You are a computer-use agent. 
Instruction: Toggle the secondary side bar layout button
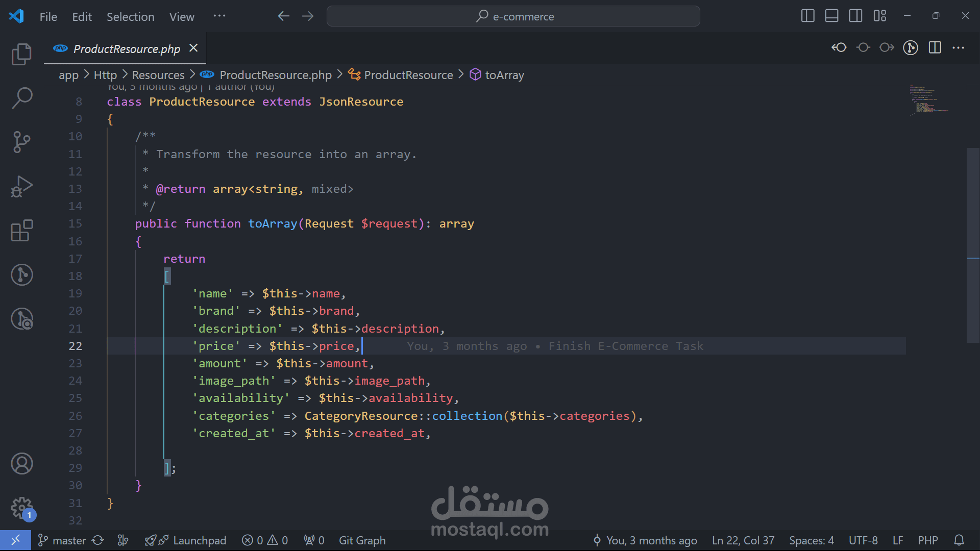[855, 16]
